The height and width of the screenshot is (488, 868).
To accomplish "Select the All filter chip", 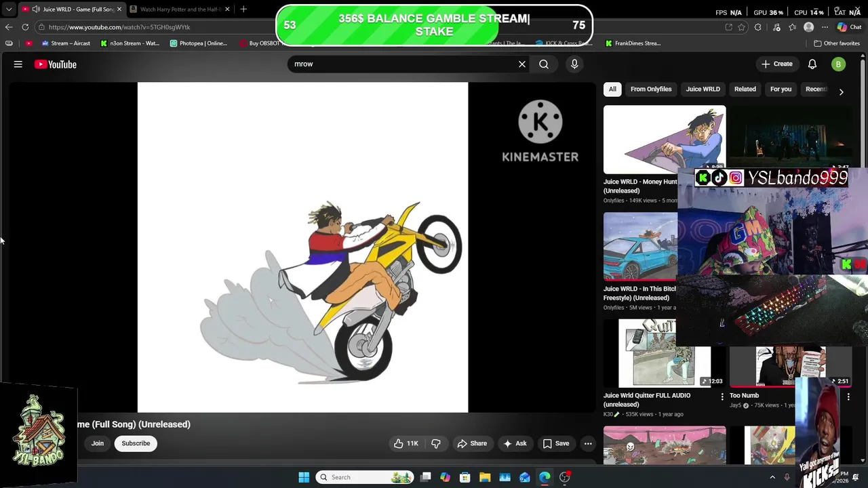I will [x=612, y=89].
